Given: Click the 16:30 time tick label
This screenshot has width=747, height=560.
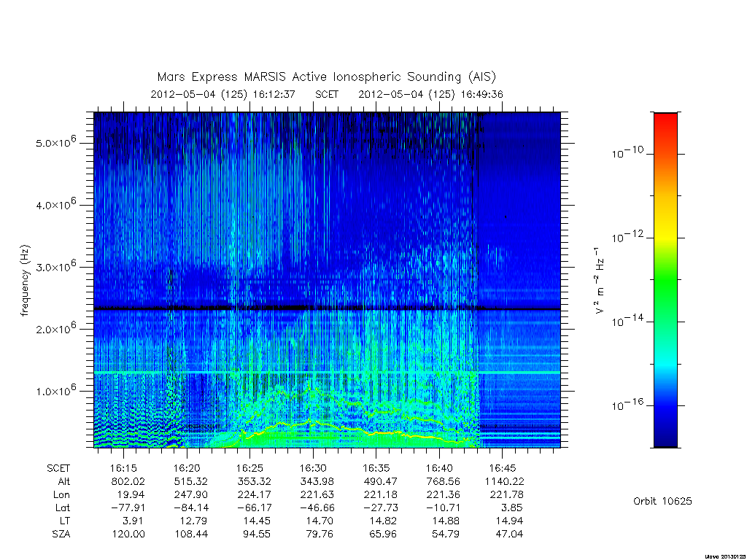Looking at the screenshot, I should 313,468.
